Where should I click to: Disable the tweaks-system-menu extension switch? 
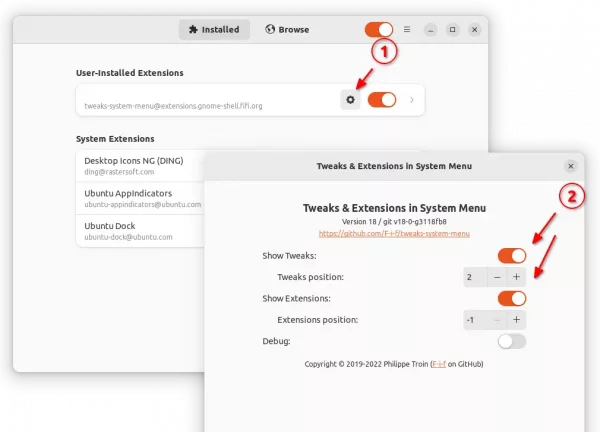click(382, 100)
